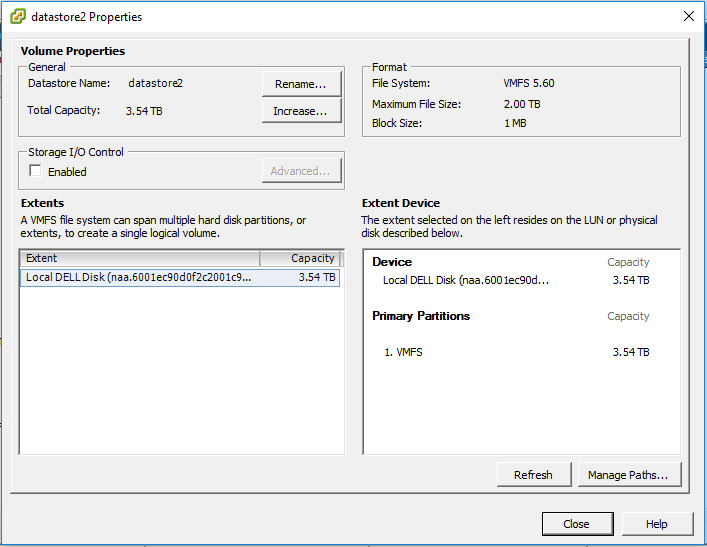This screenshot has height=547, width=707.
Task: Close the dialog with the X button
Action: click(688, 16)
